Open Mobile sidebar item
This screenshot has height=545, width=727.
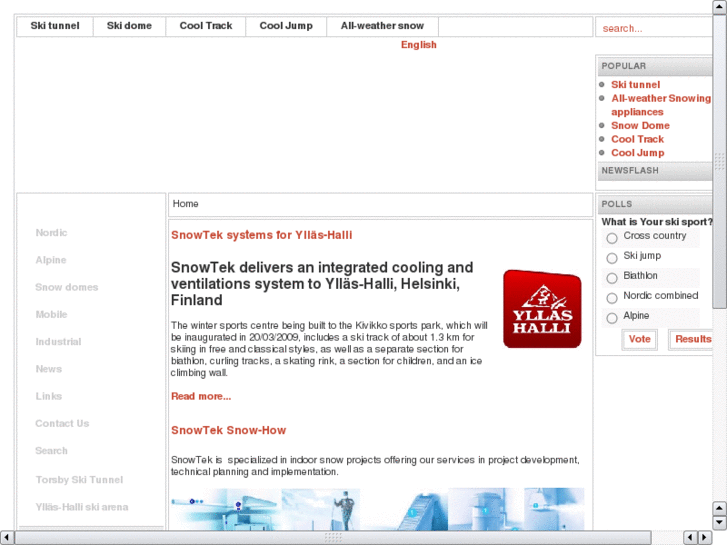pos(51,314)
